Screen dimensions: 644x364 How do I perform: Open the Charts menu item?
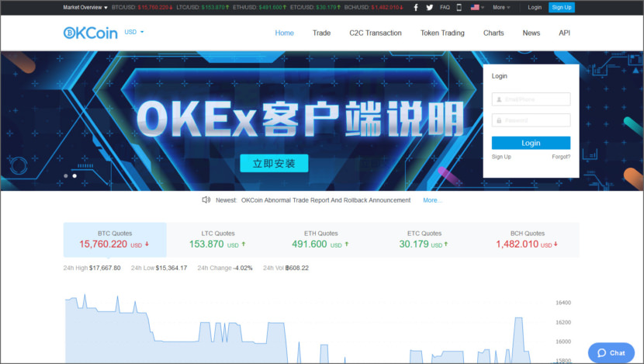[x=493, y=33]
